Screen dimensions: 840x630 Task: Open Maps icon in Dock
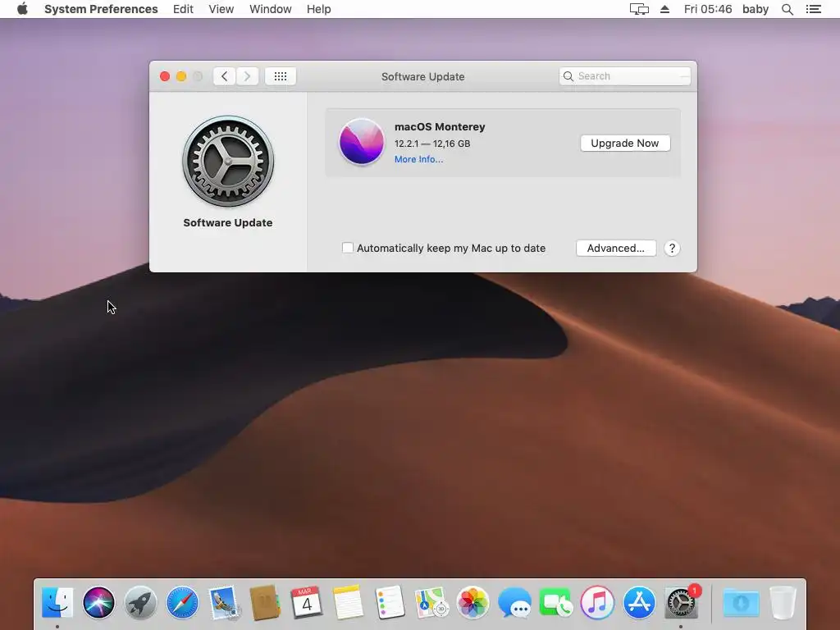tap(431, 602)
